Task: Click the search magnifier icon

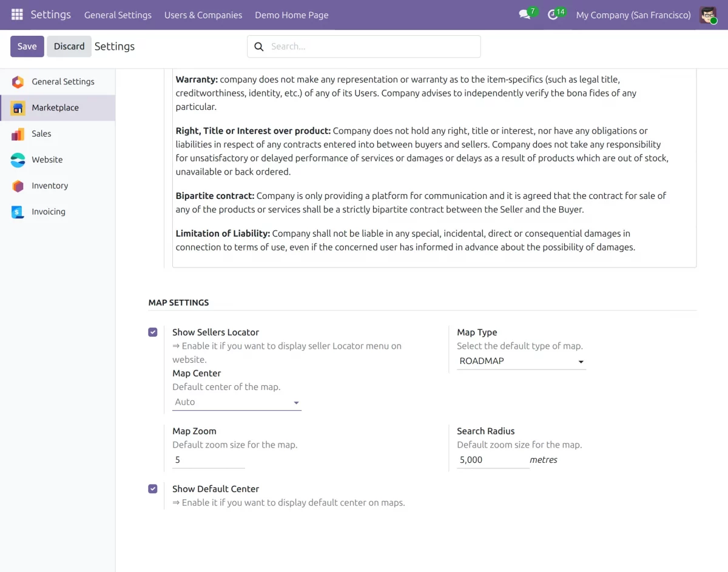Action: point(259,47)
